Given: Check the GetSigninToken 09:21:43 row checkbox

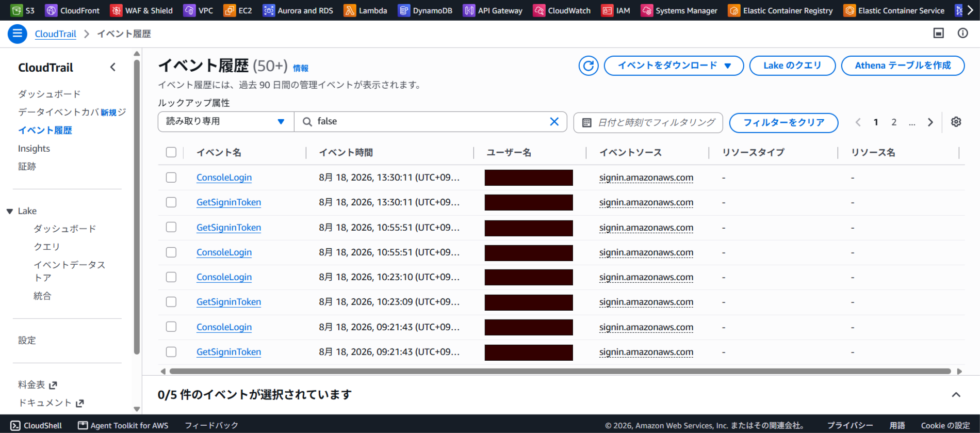Looking at the screenshot, I should (171, 352).
